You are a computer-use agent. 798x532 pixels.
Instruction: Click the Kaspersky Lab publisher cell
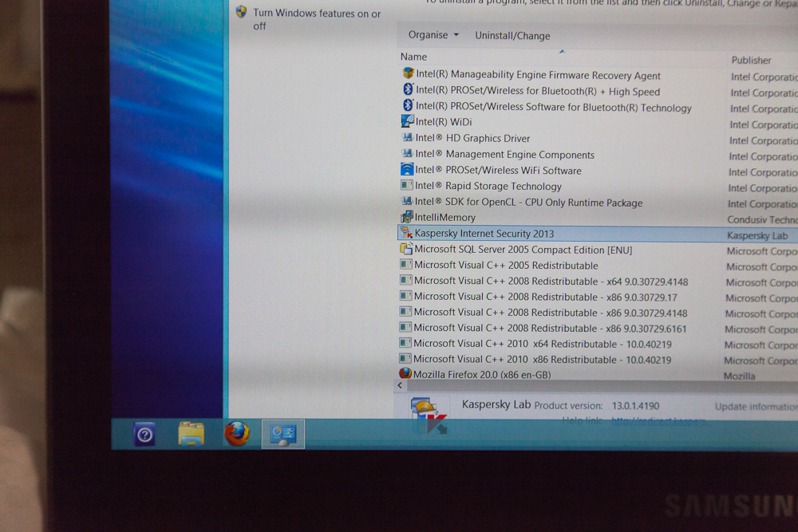coord(757,235)
